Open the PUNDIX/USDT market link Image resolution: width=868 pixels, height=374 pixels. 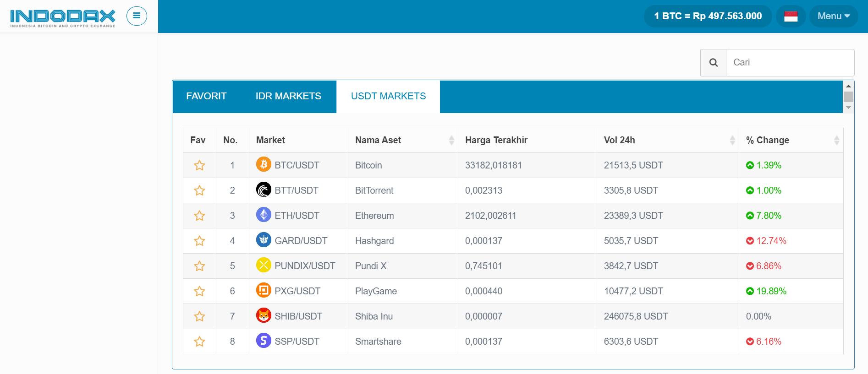[x=305, y=266]
